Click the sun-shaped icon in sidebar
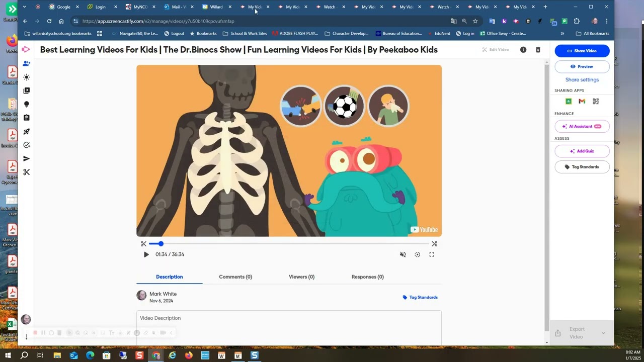This screenshot has height=362, width=644. coord(27,77)
